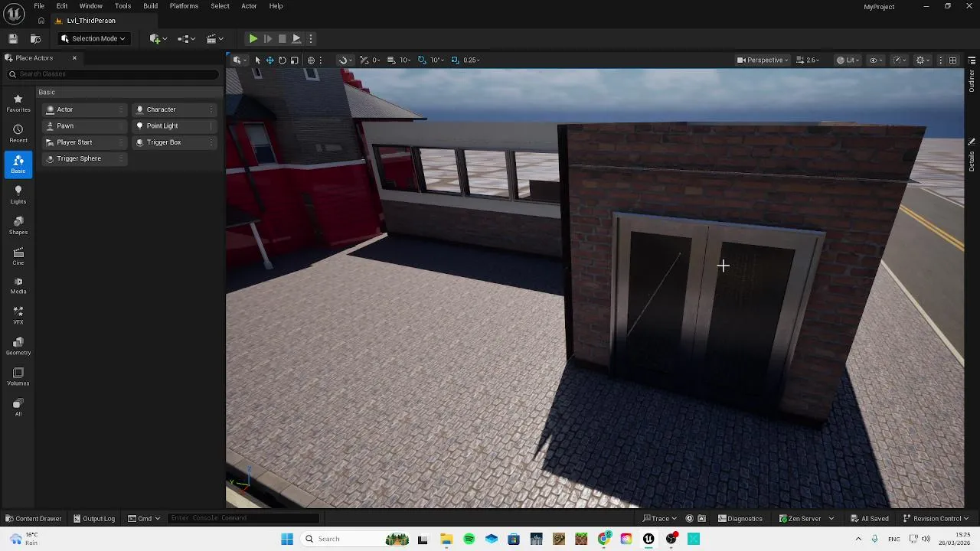
Task: Open the Blueprints dropdown in the toolbar
Action: [187, 38]
